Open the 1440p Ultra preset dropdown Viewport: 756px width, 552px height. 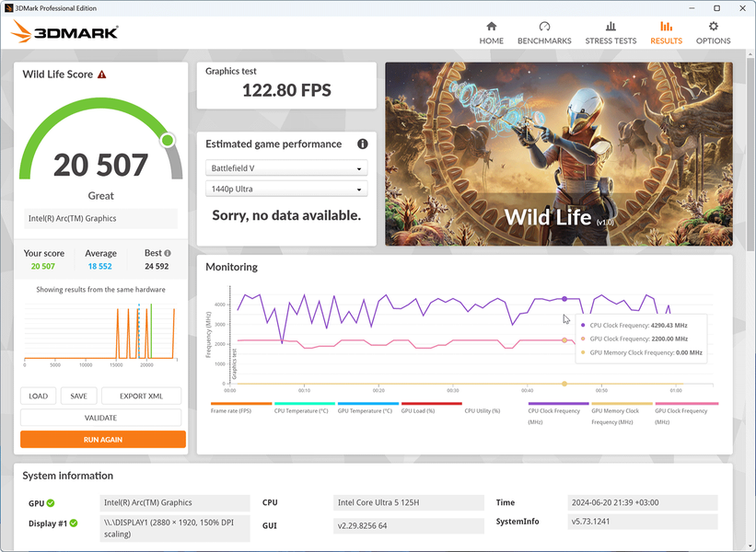tap(286, 189)
